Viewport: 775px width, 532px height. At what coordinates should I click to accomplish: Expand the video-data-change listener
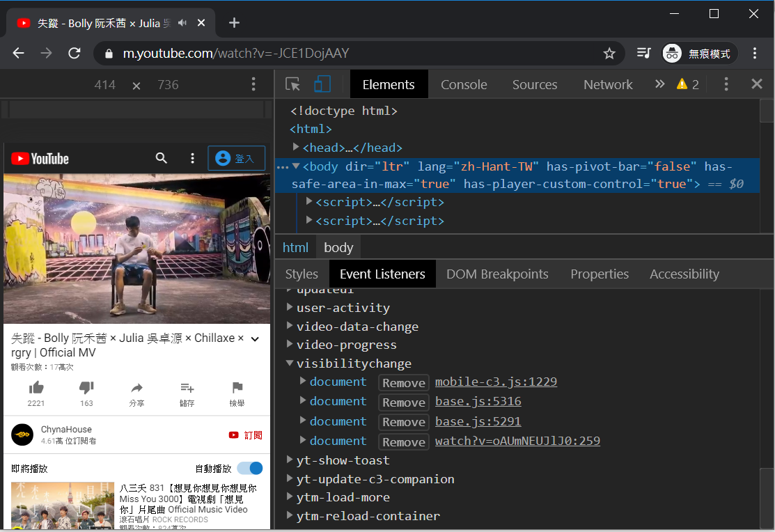click(x=290, y=326)
